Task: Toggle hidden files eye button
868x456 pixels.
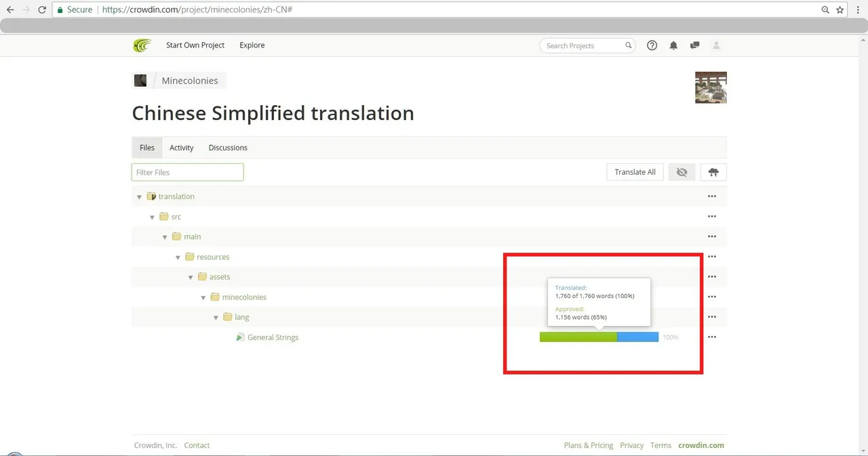Action: click(682, 172)
